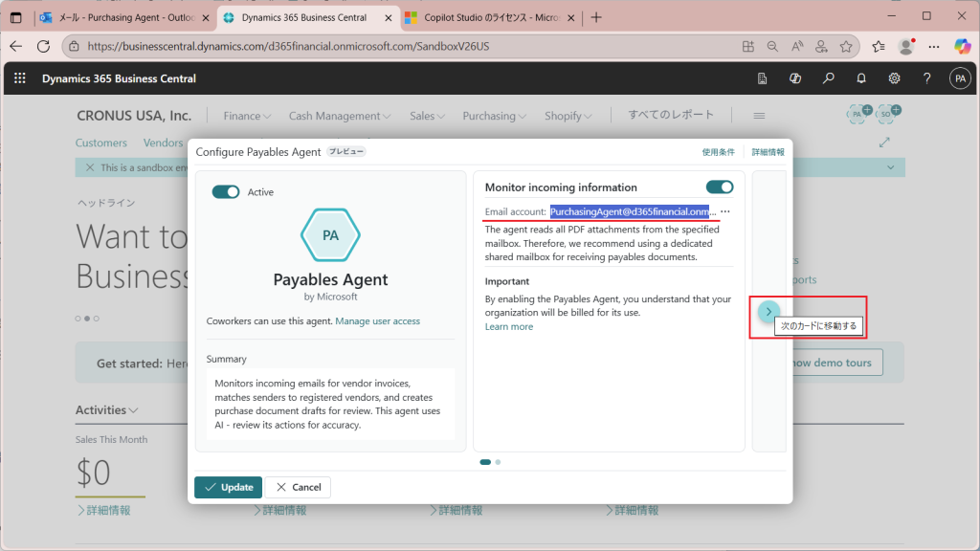Open the Vendors navigation link

coord(163,143)
